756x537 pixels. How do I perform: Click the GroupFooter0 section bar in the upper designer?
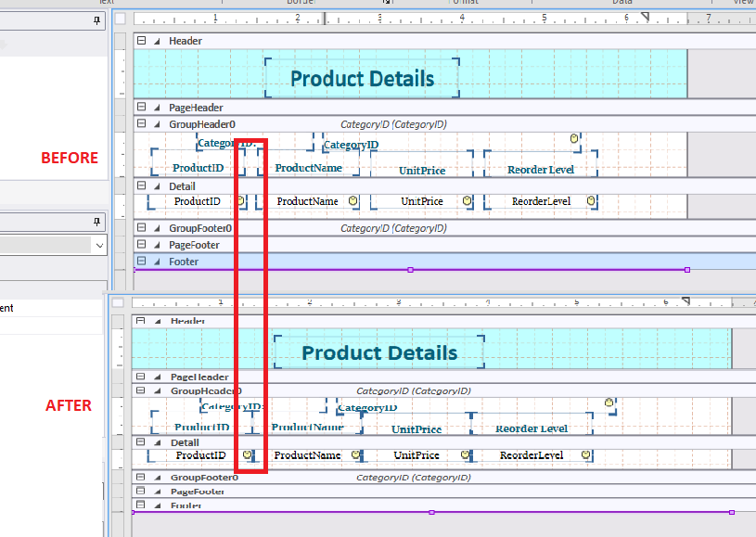pos(444,227)
